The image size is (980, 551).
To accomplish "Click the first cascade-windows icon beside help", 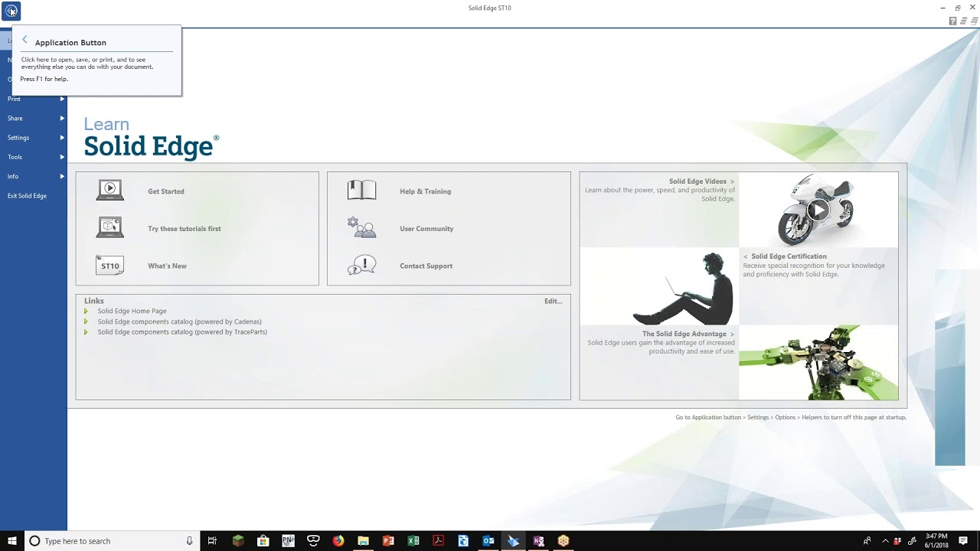I will pyautogui.click(x=963, y=21).
